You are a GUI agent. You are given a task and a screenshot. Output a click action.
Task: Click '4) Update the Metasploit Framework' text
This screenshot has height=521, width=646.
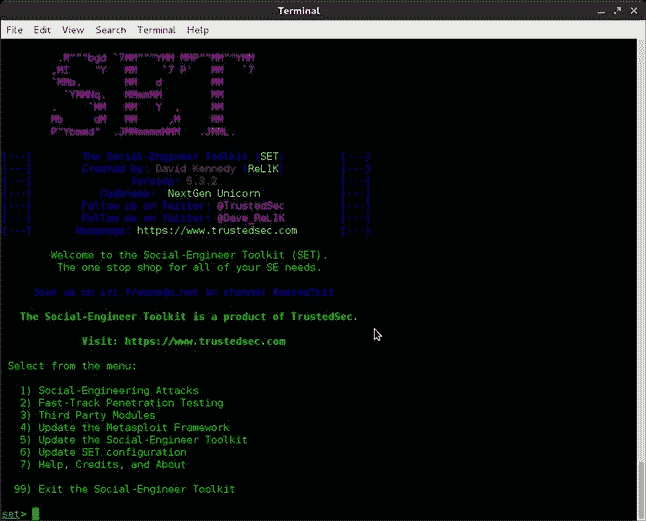point(124,428)
